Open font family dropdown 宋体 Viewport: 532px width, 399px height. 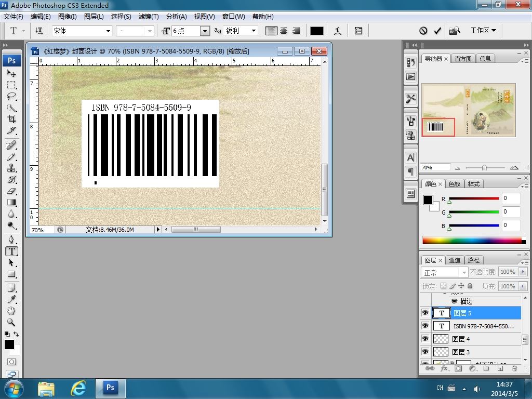(108, 31)
